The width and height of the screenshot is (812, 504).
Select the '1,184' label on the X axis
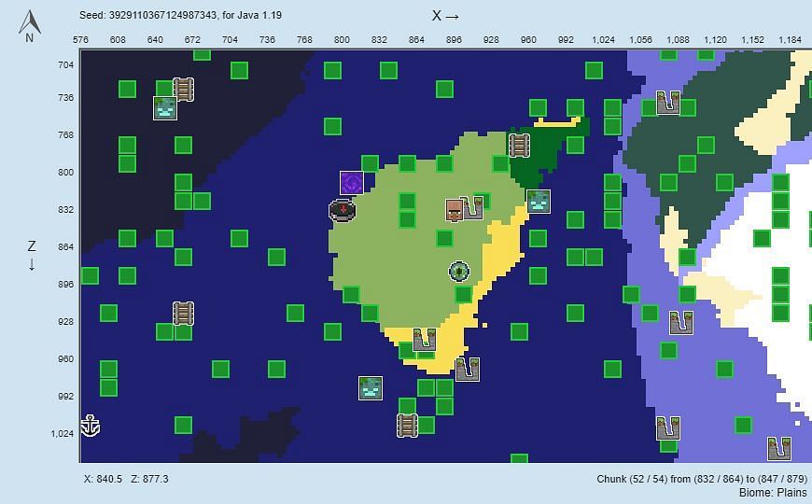pyautogui.click(x=790, y=40)
